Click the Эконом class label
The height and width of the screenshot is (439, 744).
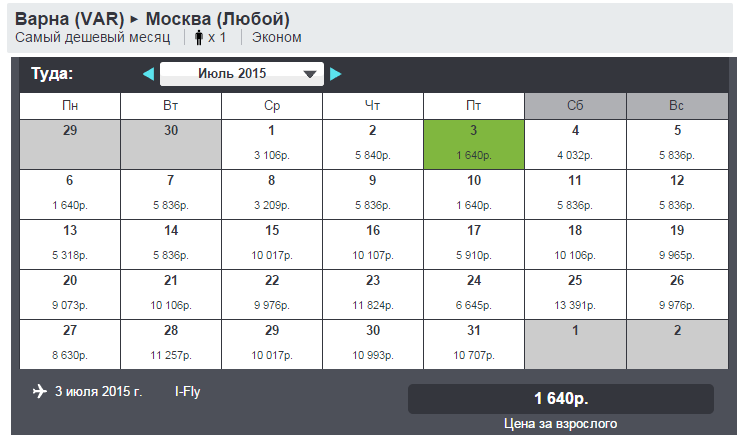tap(277, 37)
